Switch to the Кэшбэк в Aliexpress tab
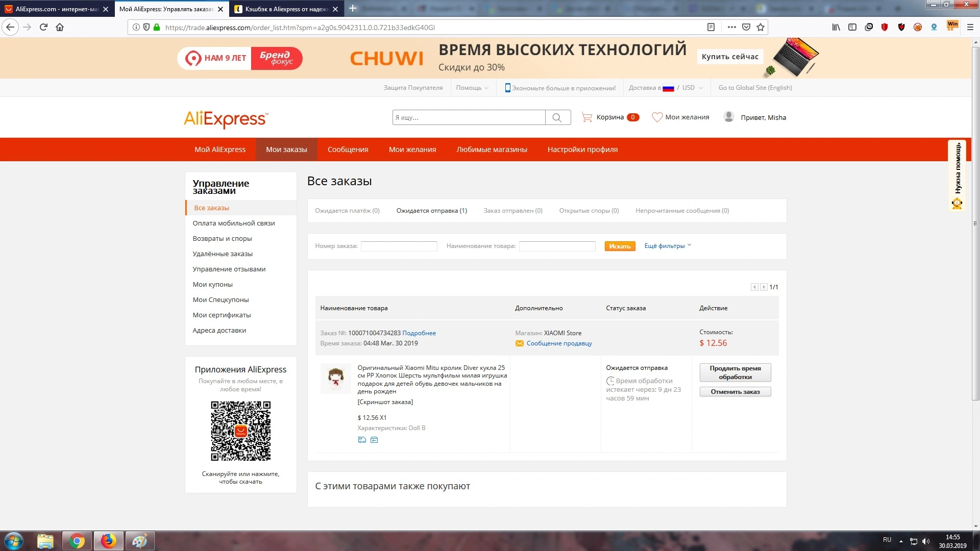 [286, 9]
